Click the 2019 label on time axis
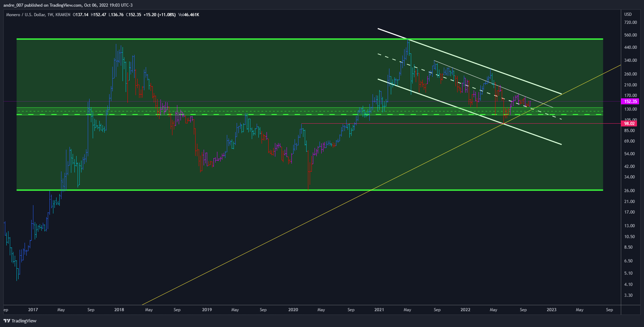The image size is (644, 327). tap(207, 310)
